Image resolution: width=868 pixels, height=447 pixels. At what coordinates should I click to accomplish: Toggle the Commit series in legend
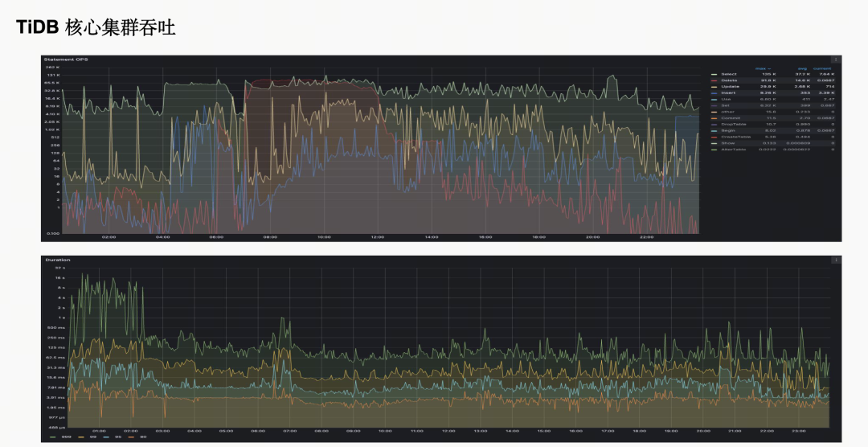[x=730, y=118]
